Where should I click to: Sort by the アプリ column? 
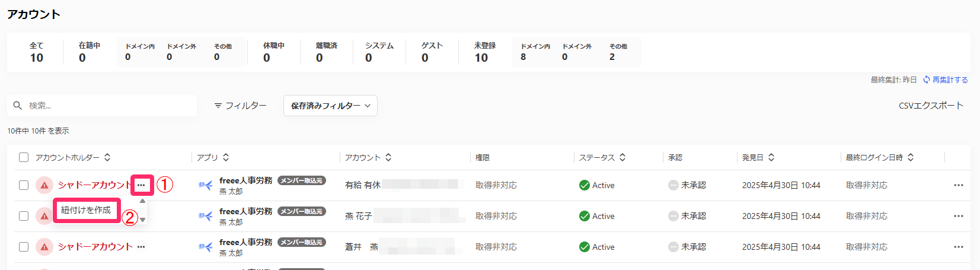pos(226,157)
